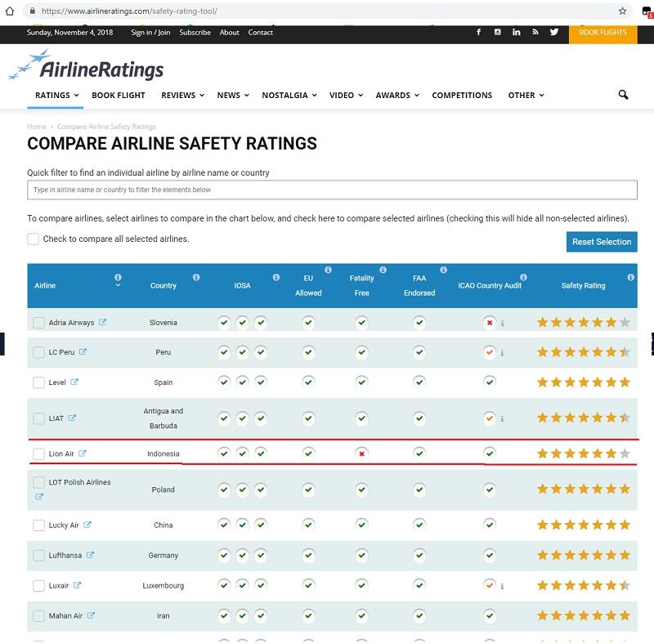Image resolution: width=654 pixels, height=644 pixels.
Task: Open the Facebook social icon
Action: 479,32
